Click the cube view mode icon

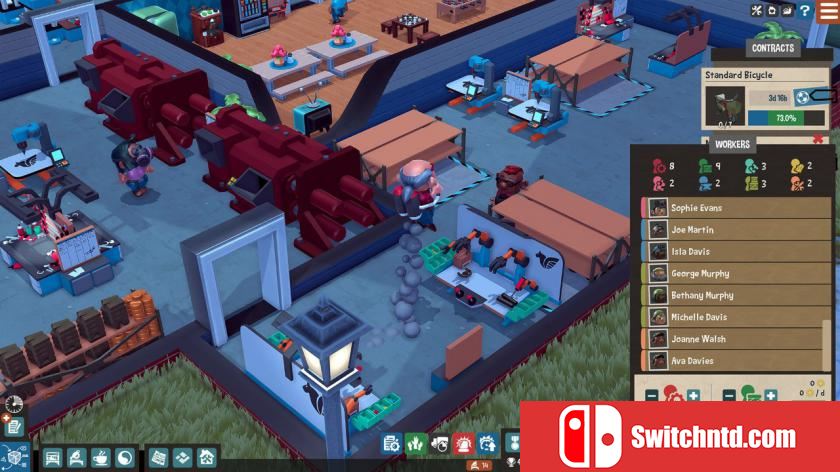click(x=14, y=457)
